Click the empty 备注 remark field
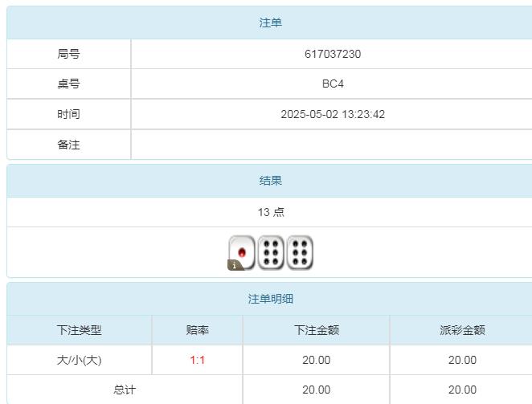The width and height of the screenshot is (532, 404). (333, 145)
